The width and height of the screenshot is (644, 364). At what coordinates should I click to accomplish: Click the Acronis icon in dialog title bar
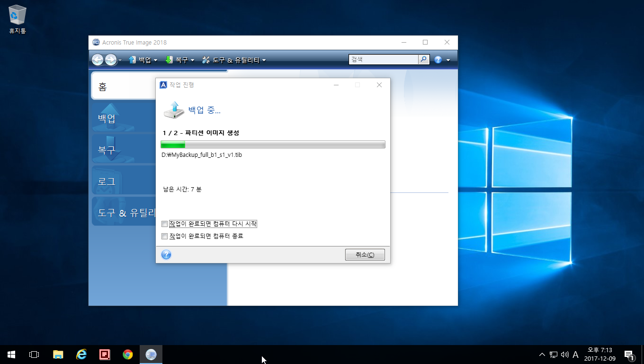(163, 85)
